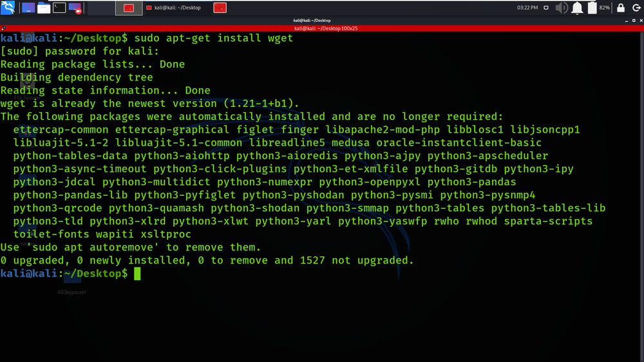Click the package name 'libapache2-mod-php'
Image resolution: width=644 pixels, height=362 pixels.
383,129
